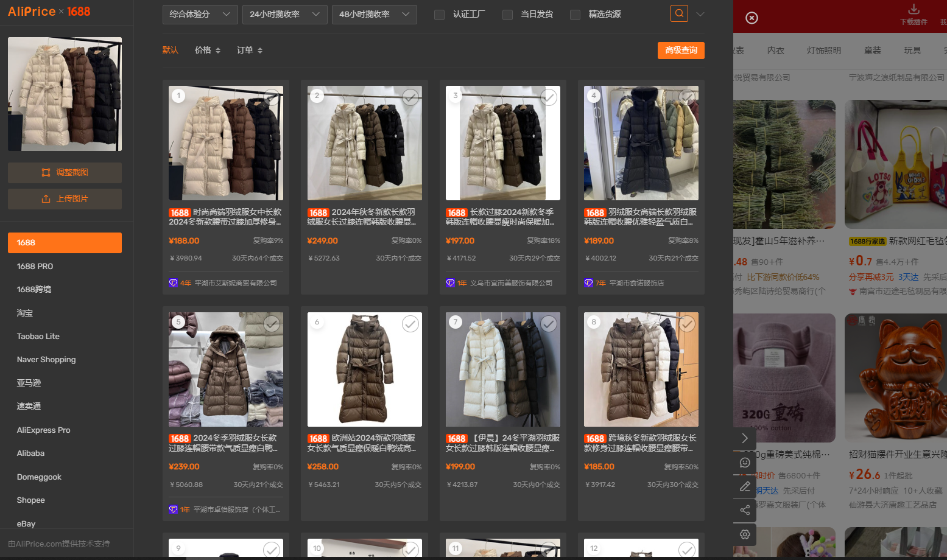Select the check circle on product 4 image
The height and width of the screenshot is (560, 947).
[x=687, y=97]
